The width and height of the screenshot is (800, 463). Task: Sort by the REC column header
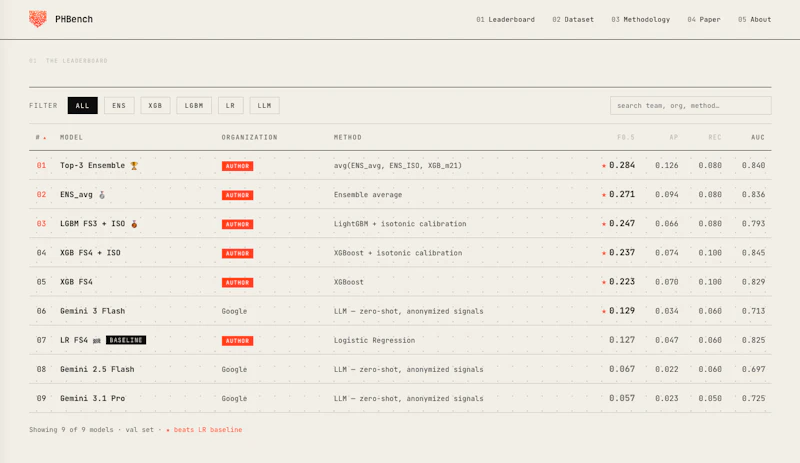tap(715, 137)
